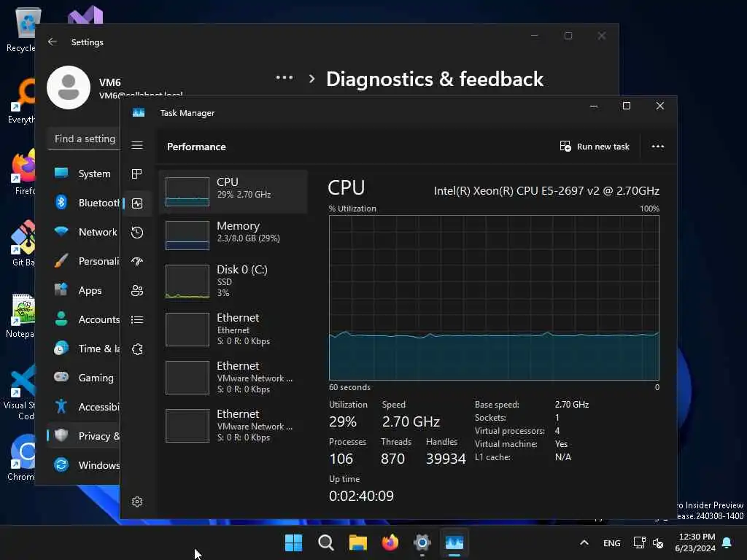Open network status tray icon
747x560 pixels.
coord(639,542)
